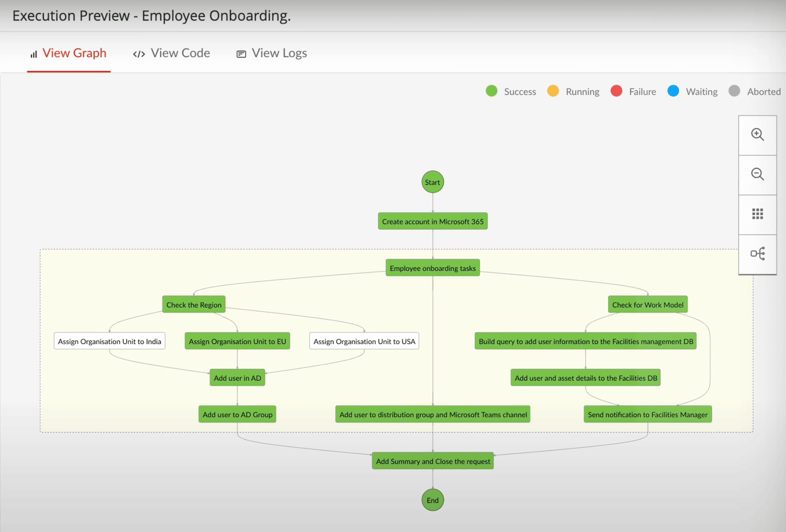Screen dimensions: 786x532
Task: Click the zoom out magnifier icon
Action: (757, 174)
